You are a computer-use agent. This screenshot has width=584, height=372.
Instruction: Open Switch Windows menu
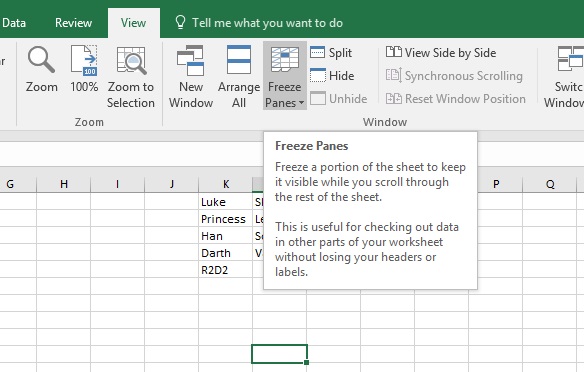click(565, 77)
